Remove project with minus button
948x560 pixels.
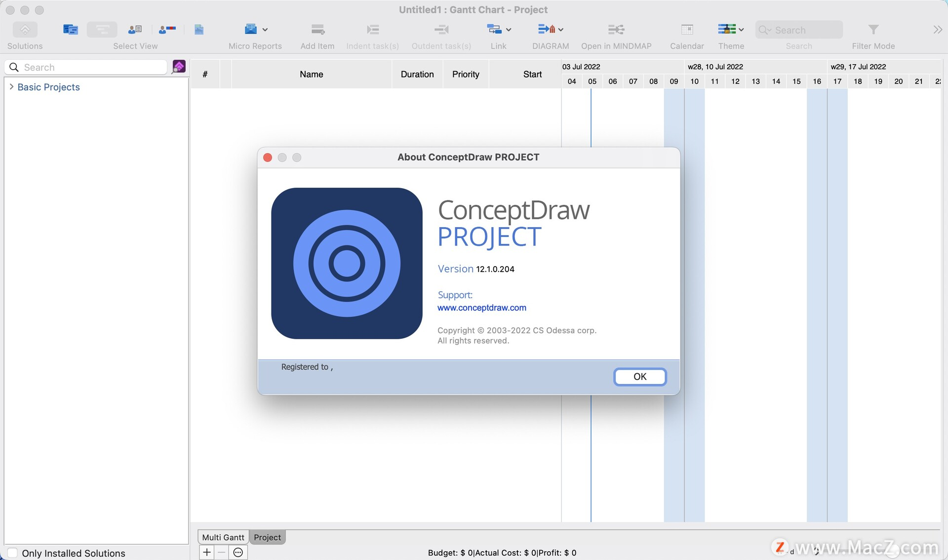222,553
